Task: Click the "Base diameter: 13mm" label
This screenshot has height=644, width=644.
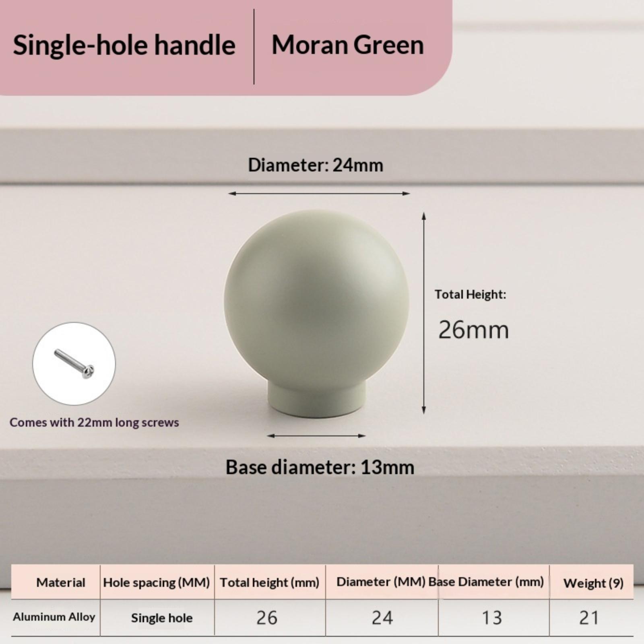Action: 320,467
